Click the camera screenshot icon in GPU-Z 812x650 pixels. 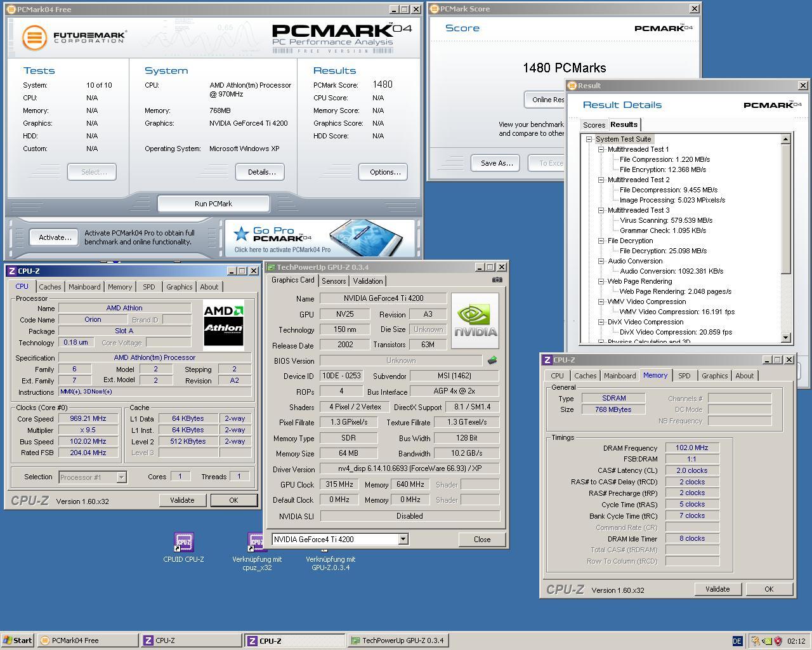coord(497,280)
